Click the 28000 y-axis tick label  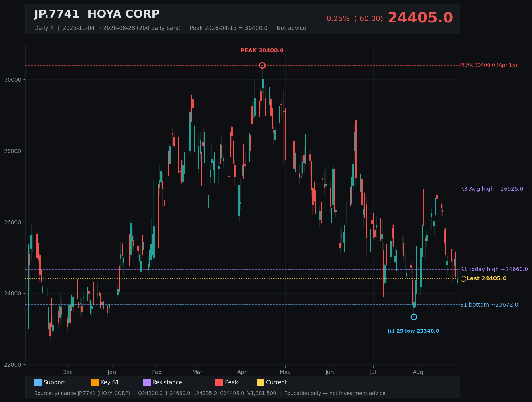13,151
